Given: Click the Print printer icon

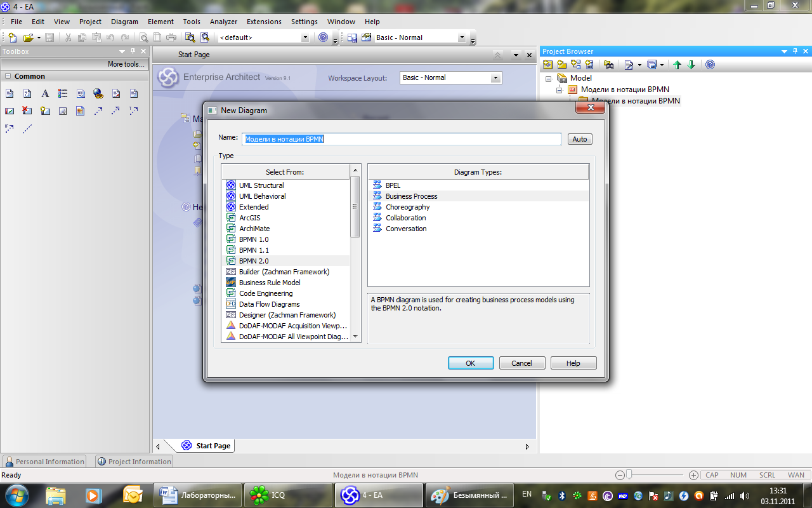Looking at the screenshot, I should point(171,37).
